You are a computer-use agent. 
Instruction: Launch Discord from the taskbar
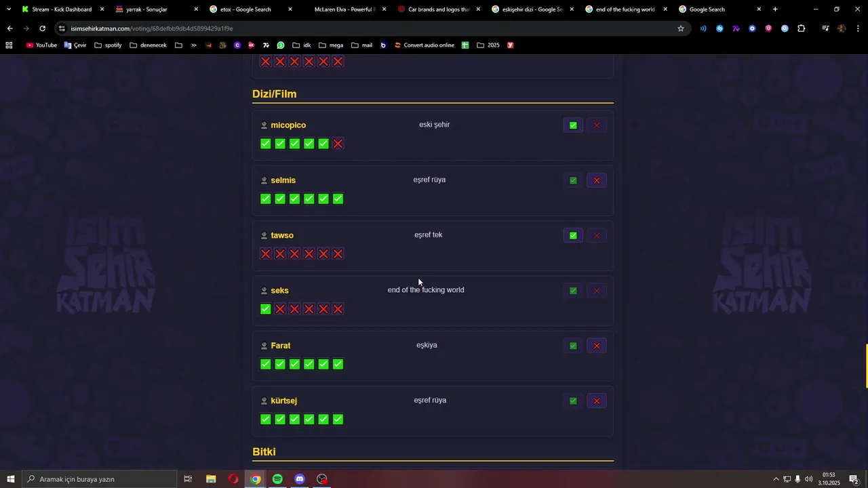point(300,479)
